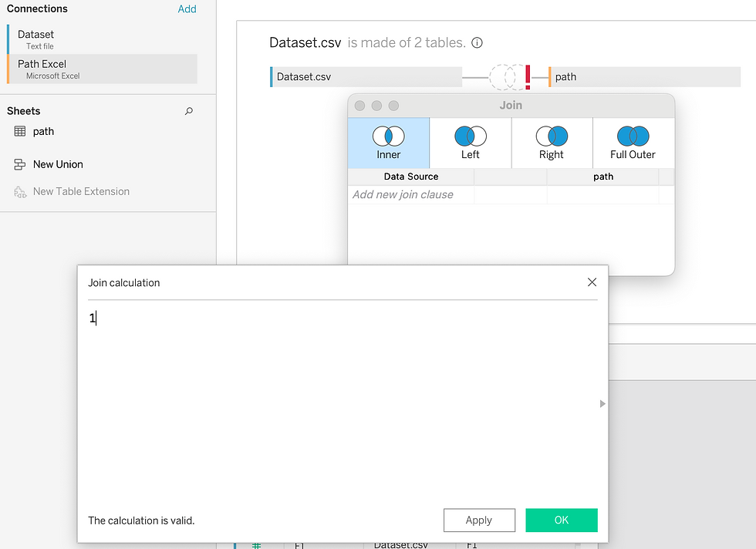Click the Sheets header
The height and width of the screenshot is (549, 756).
(24, 111)
